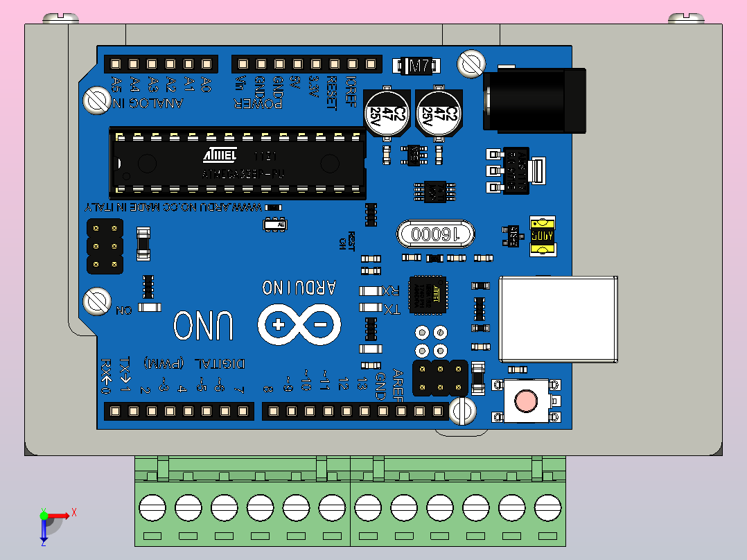Click the A0 pin label
This screenshot has width=747, height=560.
pos(206,84)
